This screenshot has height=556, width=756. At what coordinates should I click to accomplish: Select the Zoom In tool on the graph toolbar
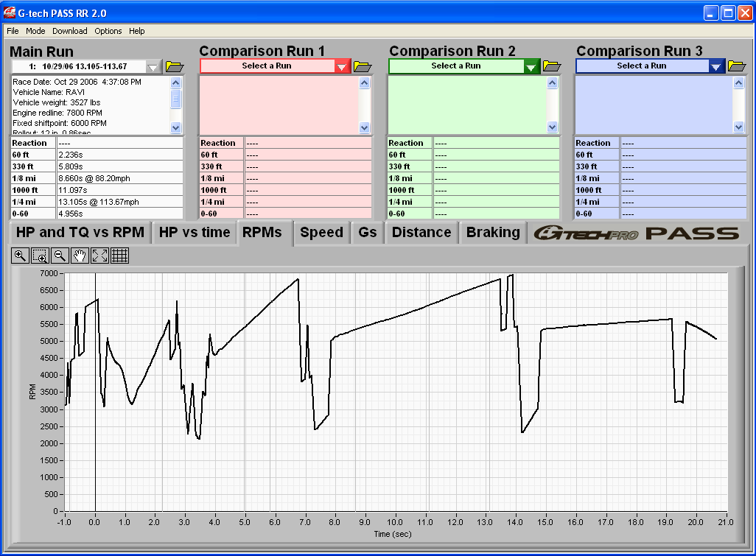(20, 256)
